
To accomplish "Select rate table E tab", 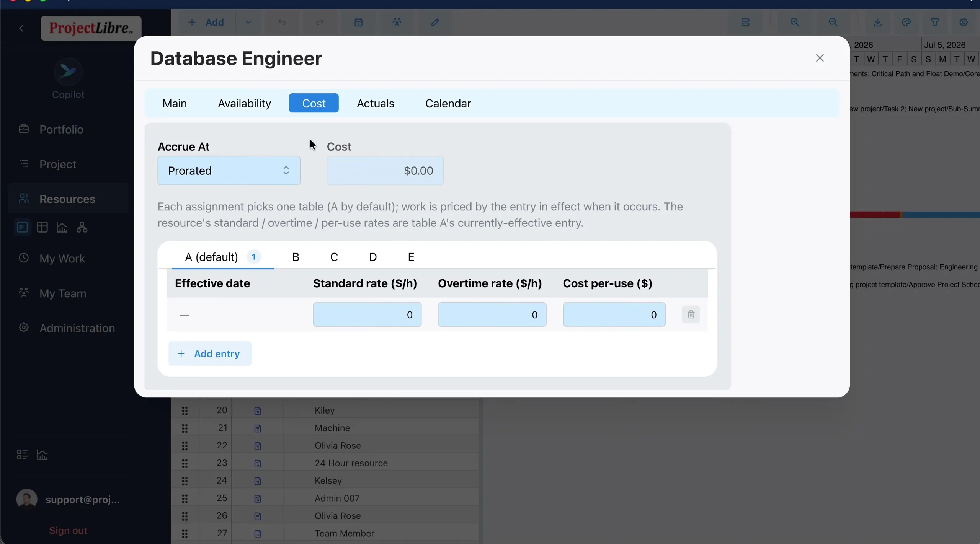I will click(x=411, y=257).
